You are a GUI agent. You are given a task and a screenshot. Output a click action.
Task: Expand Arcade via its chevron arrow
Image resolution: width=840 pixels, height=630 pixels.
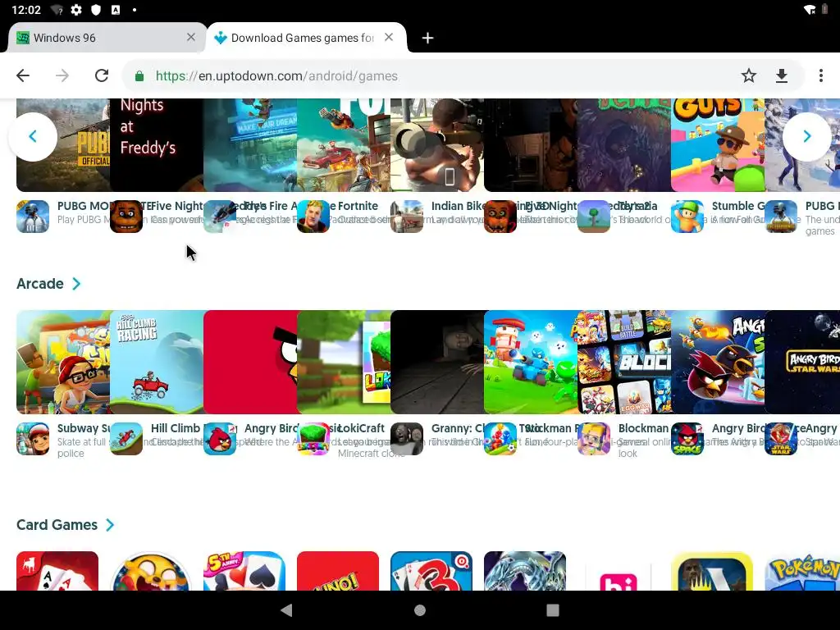pos(76,283)
